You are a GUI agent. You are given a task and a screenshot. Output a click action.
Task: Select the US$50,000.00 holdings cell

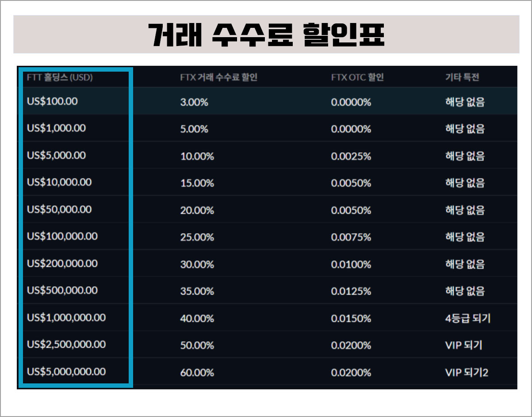(59, 209)
